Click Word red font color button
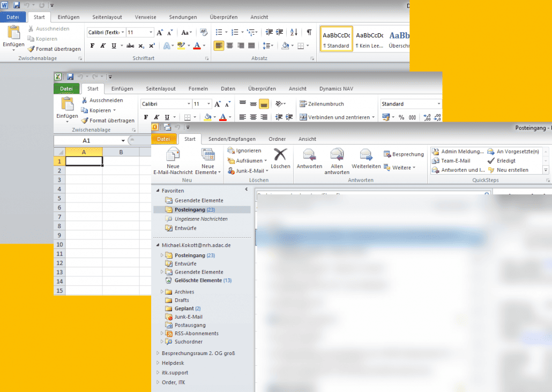This screenshot has width=552, height=392. 197,46
